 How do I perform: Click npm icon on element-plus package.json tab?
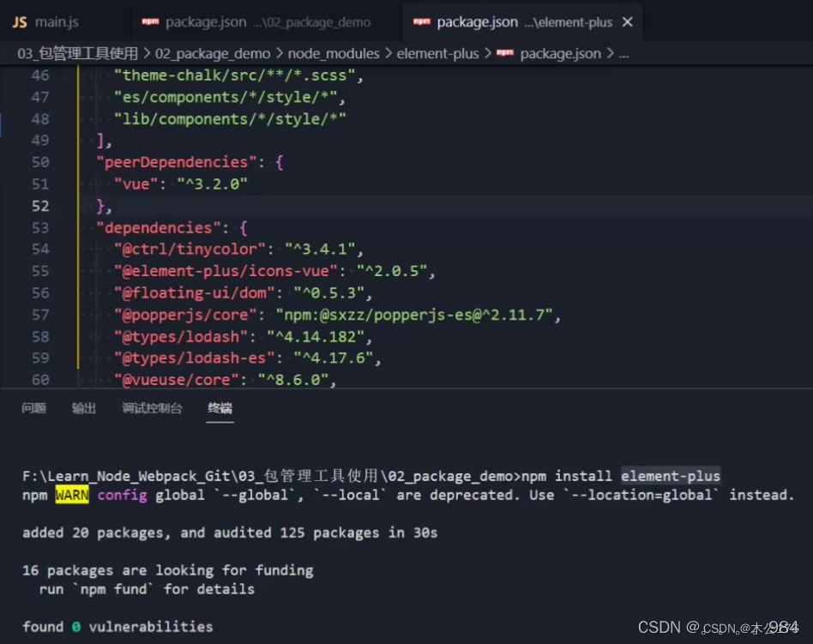(x=422, y=21)
